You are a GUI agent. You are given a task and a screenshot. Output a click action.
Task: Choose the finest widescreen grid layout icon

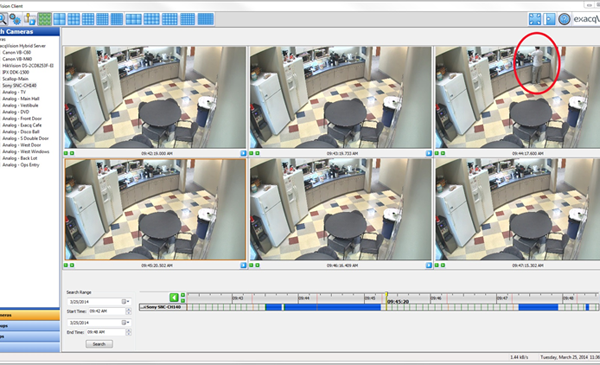pyautogui.click(x=205, y=19)
